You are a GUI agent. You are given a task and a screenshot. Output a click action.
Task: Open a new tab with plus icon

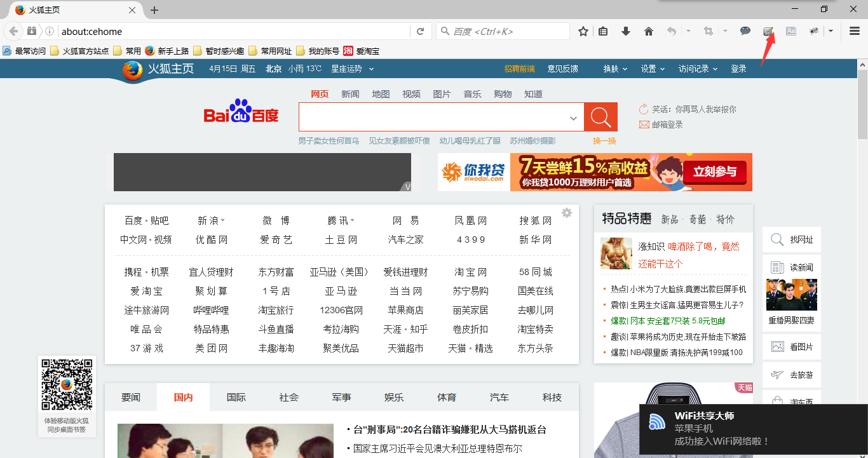click(x=154, y=10)
